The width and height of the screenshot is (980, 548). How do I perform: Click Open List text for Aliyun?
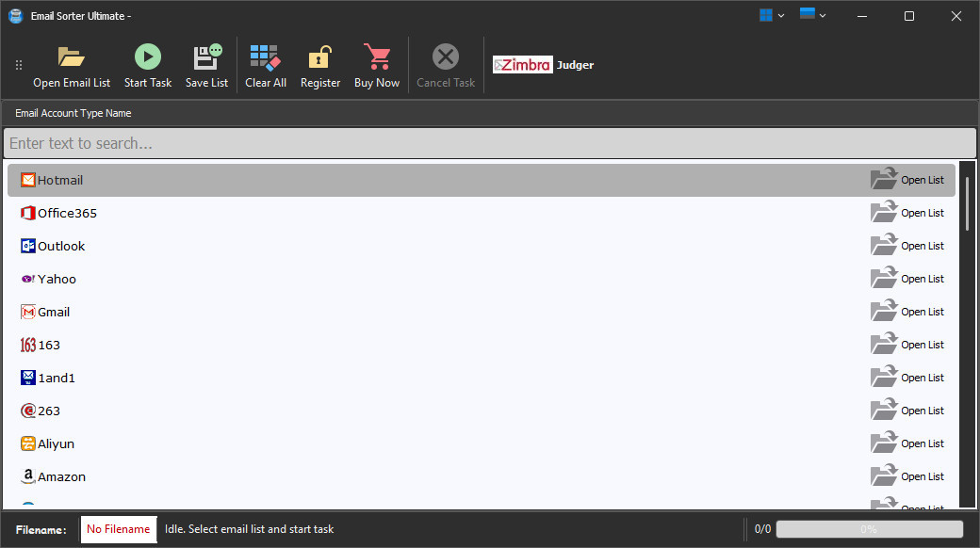coord(923,443)
